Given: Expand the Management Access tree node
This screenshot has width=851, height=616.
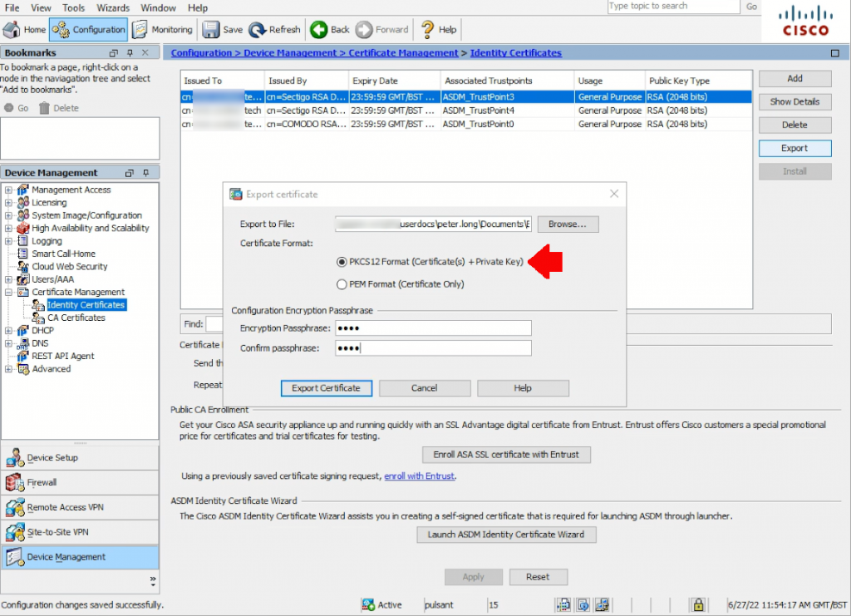Looking at the screenshot, I should (x=8, y=190).
